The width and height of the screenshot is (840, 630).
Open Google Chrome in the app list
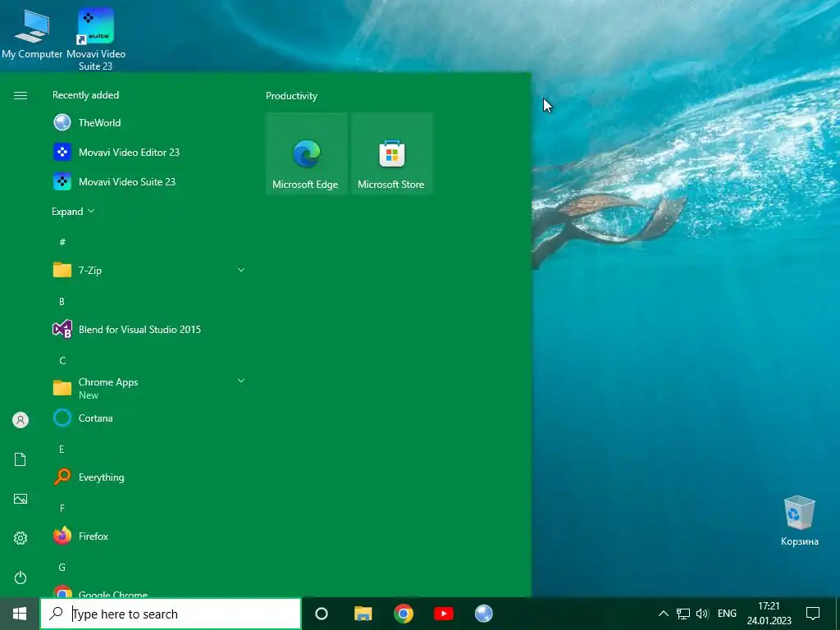click(x=149, y=591)
